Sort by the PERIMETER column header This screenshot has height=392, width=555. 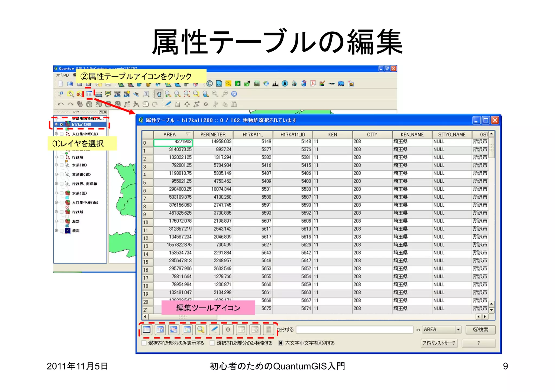[x=213, y=135]
